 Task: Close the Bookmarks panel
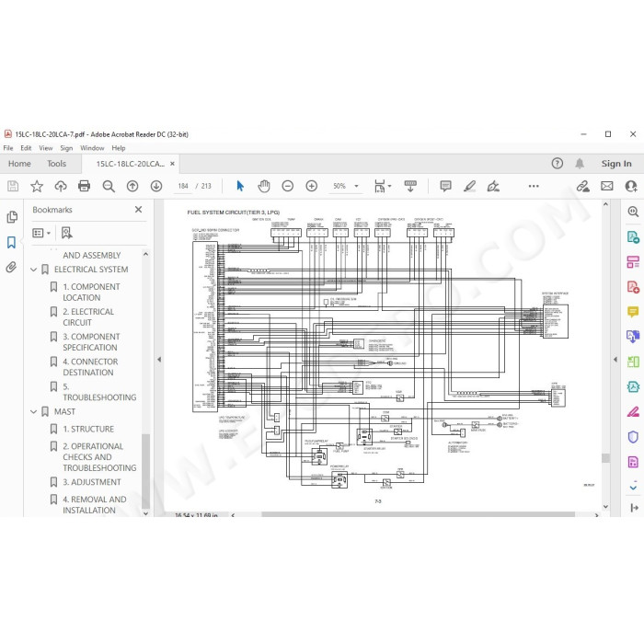[138, 210]
